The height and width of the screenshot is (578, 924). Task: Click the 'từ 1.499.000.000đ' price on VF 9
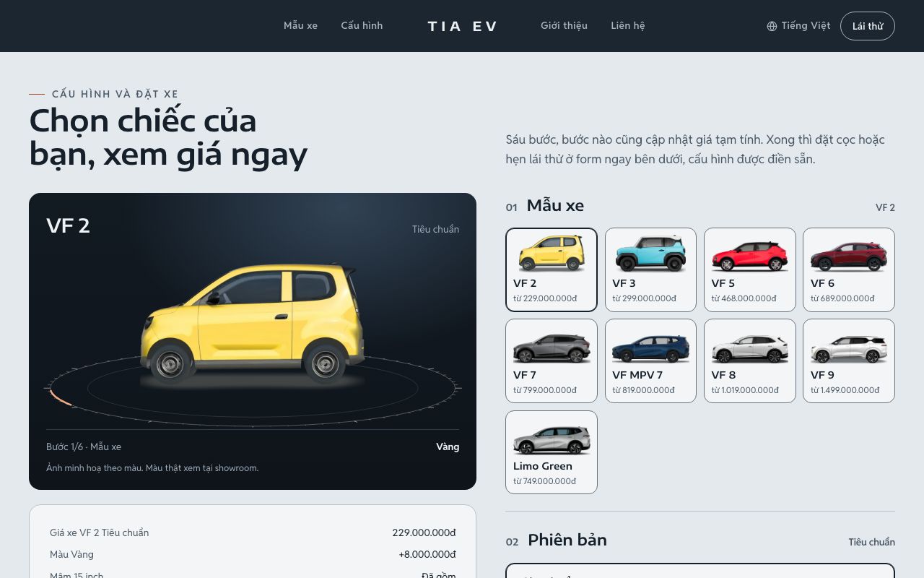pyautogui.click(x=845, y=390)
